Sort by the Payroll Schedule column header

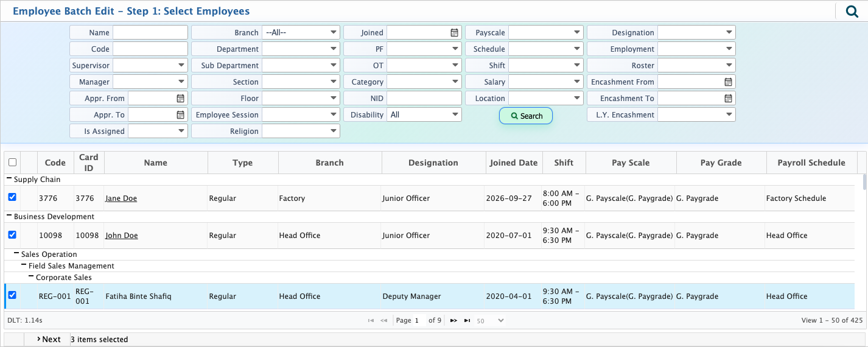[x=811, y=163]
